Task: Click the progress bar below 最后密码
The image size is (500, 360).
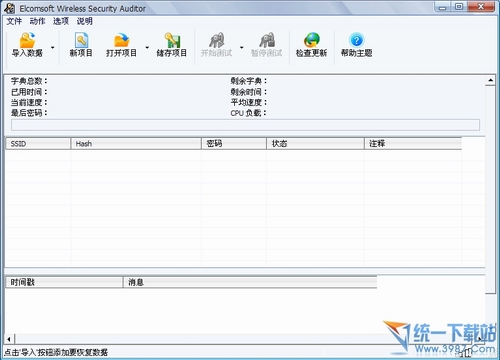Action: 246,125
